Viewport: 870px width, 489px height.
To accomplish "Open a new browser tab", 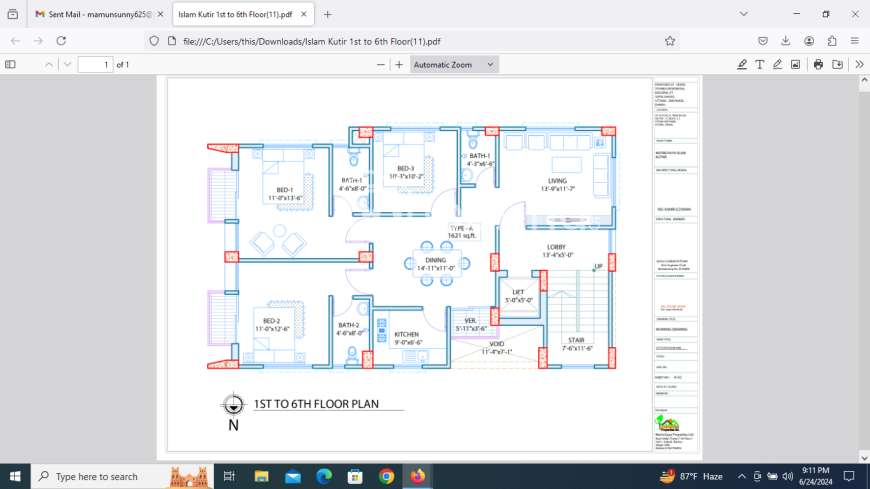I will (327, 14).
